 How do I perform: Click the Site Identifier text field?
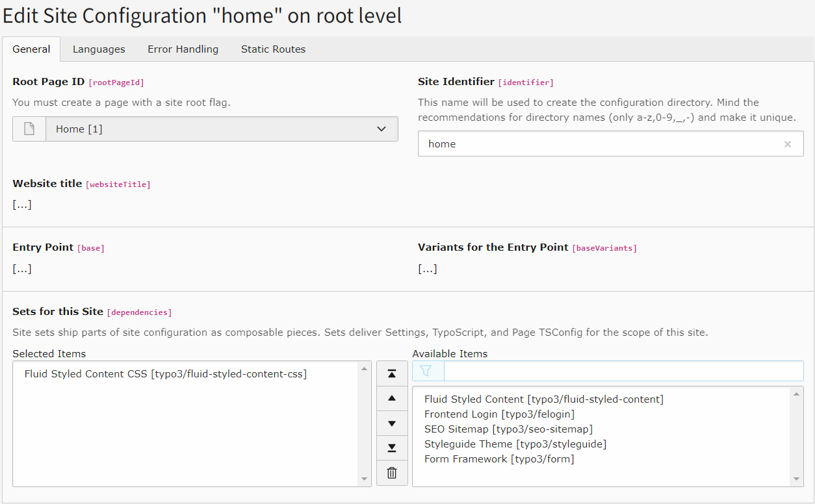tap(598, 144)
